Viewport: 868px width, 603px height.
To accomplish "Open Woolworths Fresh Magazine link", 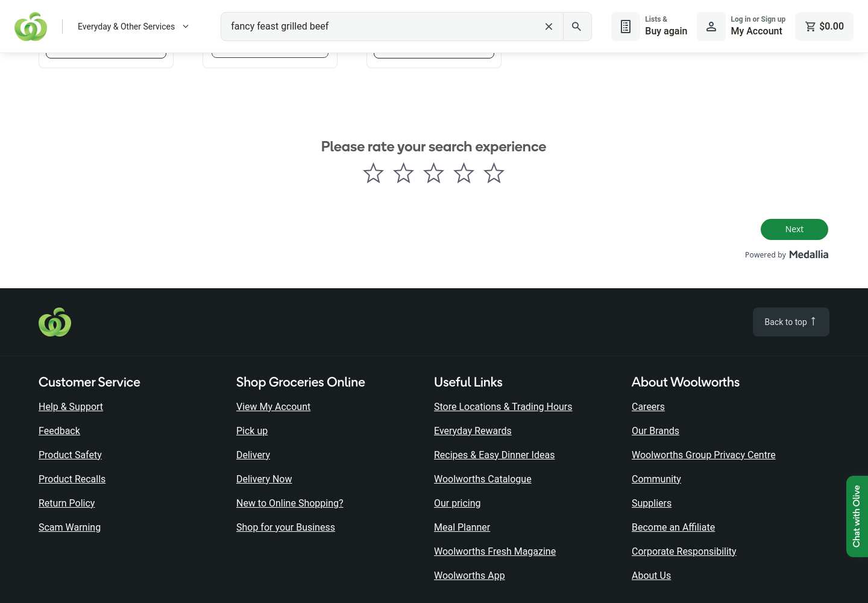I will [495, 551].
